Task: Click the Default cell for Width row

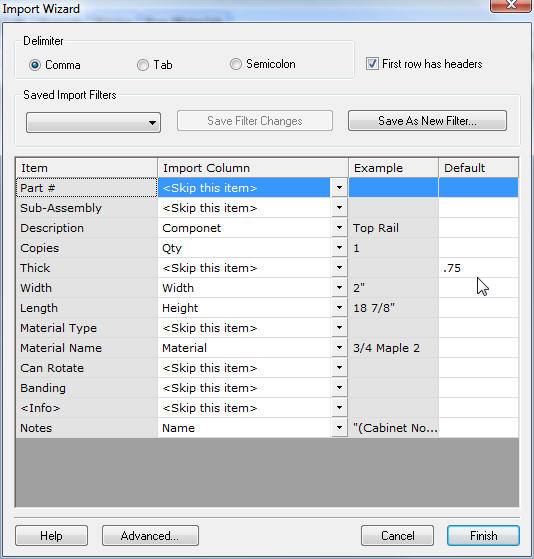Action: coord(478,287)
